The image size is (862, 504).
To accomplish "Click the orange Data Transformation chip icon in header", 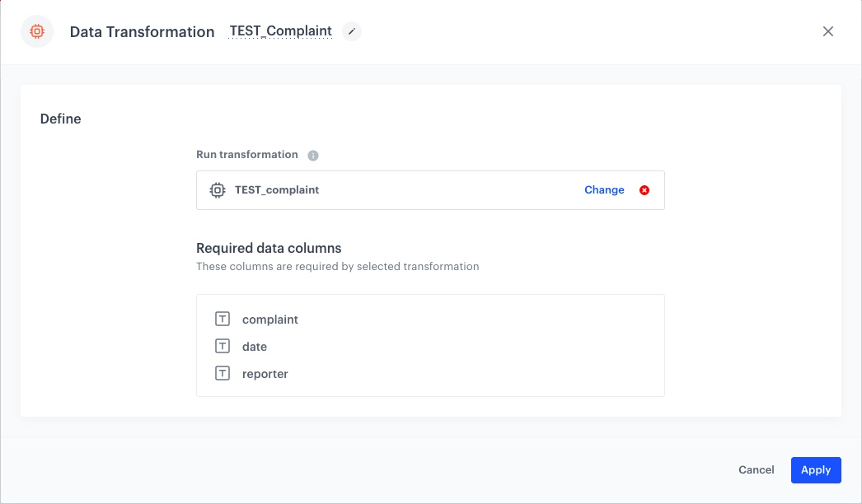I will pyautogui.click(x=36, y=30).
